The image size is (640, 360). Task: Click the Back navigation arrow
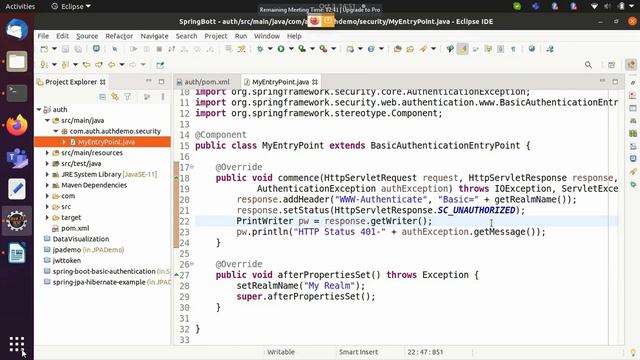click(x=111, y=64)
